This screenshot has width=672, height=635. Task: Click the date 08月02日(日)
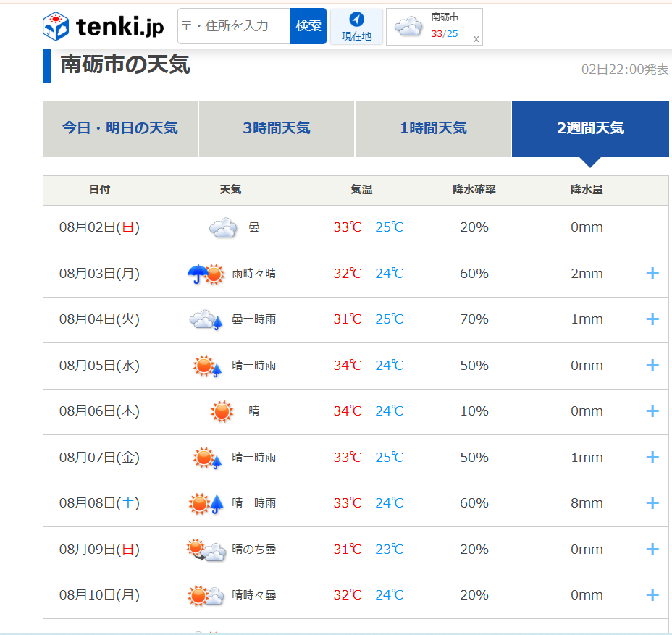99,227
